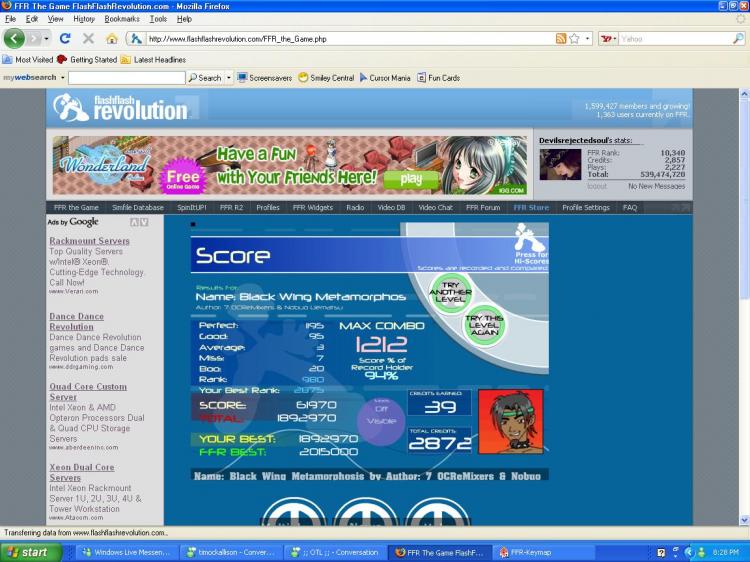Click the vertical page scrollbar
This screenshot has width=750, height=562.
point(744,306)
